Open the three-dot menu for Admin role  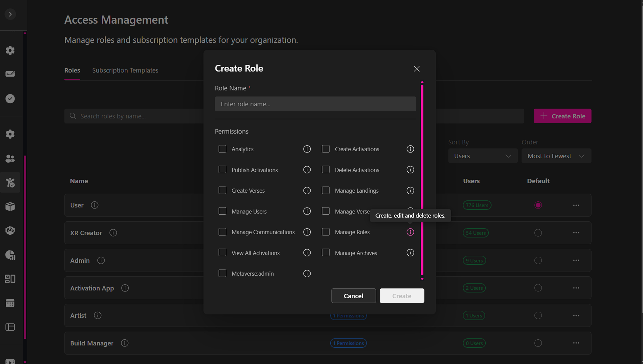pyautogui.click(x=576, y=260)
